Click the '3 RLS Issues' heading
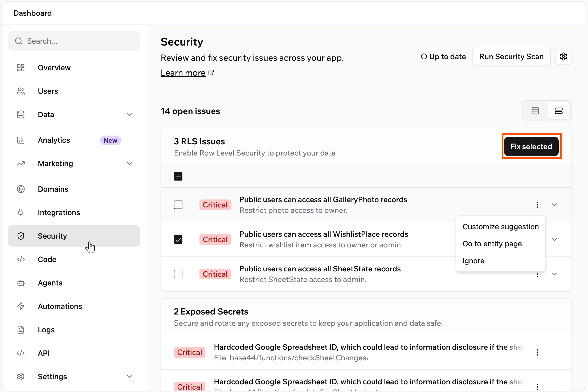The height and width of the screenshot is (392, 588). click(199, 141)
